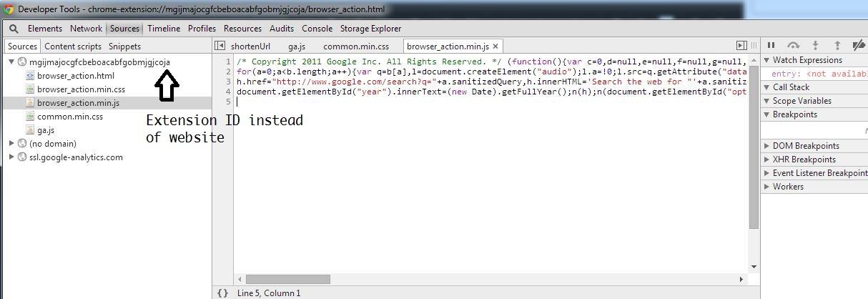The image size is (868, 299).
Task: Expand the ssl.google-analytics.com tree node
Action: click(11, 157)
